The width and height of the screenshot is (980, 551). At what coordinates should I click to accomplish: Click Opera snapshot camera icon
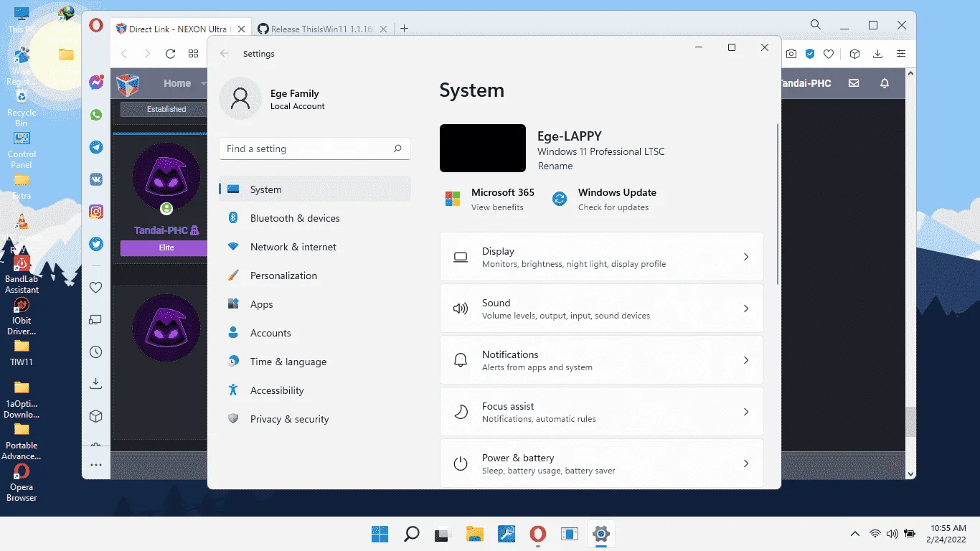point(791,54)
